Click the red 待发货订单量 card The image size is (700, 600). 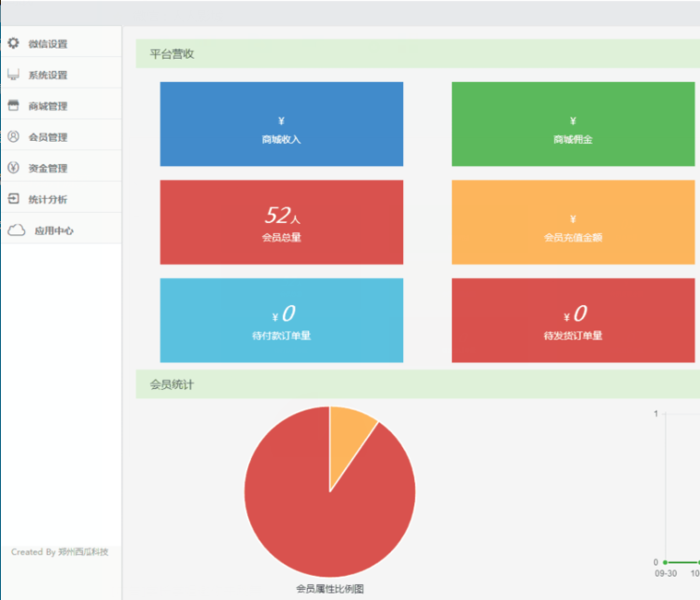click(x=573, y=321)
